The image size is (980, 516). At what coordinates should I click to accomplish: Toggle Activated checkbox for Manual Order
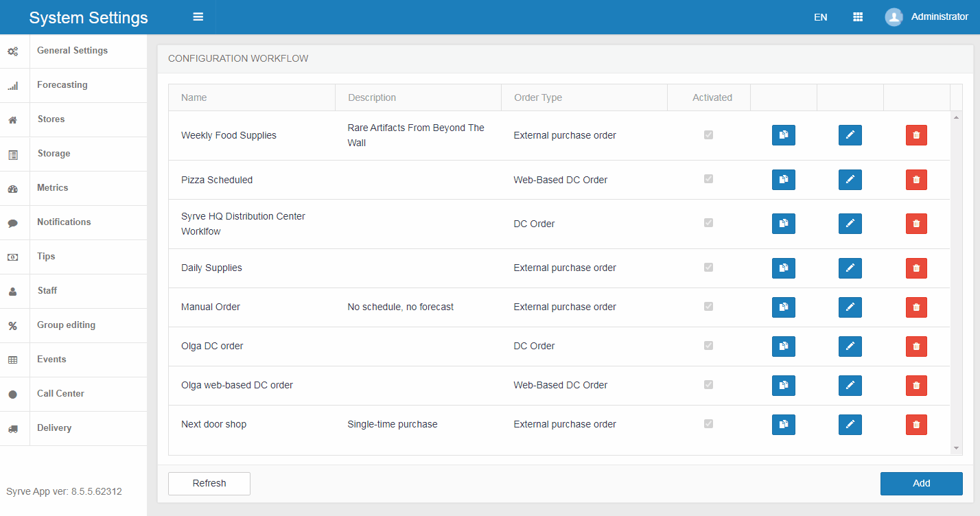click(x=708, y=307)
